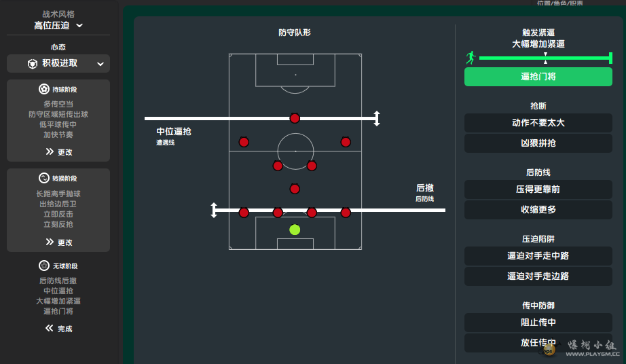Open the 积极进取 mentality dropdown

[58, 63]
